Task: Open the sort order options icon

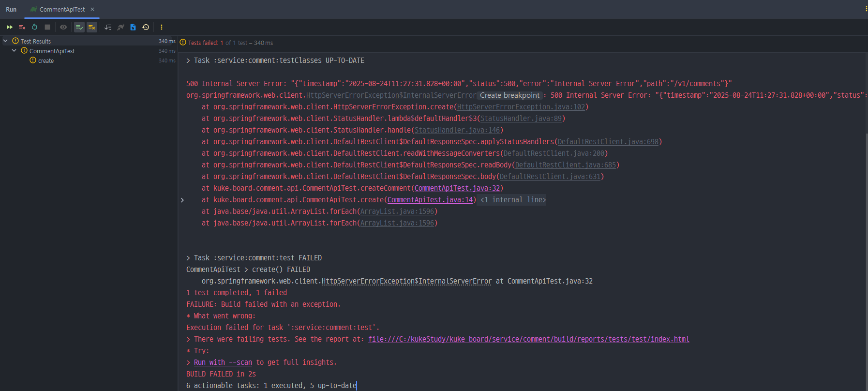Action: [x=108, y=27]
